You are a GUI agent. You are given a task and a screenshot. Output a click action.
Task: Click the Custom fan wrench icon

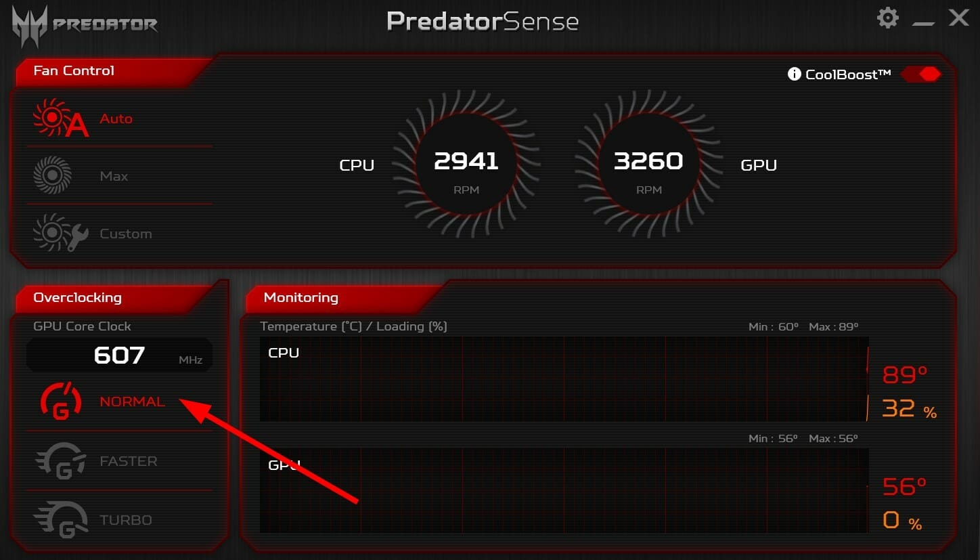tap(61, 234)
